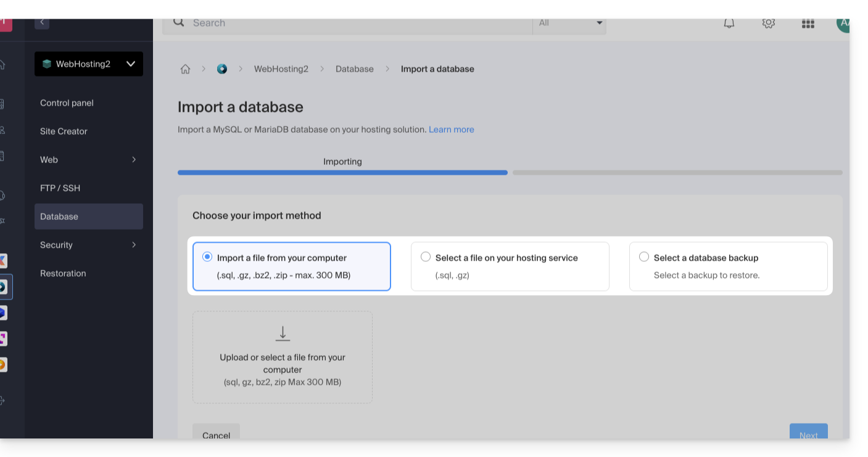Click the notification bell icon
Viewport: 868px width, 457px height.
729,23
